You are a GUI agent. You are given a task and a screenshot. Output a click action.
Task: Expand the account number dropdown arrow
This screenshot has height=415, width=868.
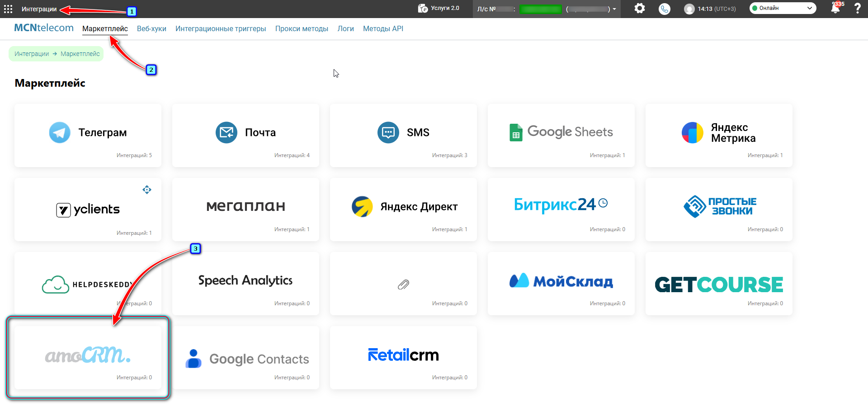(614, 9)
